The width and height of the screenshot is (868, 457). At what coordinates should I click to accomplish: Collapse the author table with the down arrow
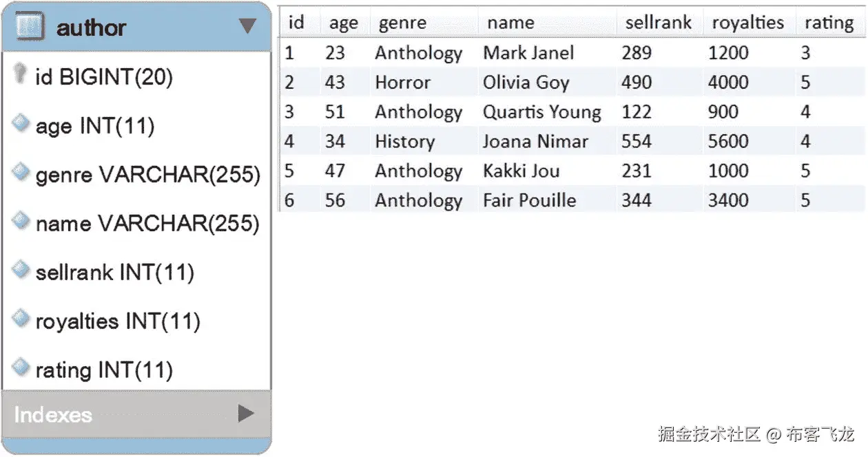pyautogui.click(x=247, y=27)
